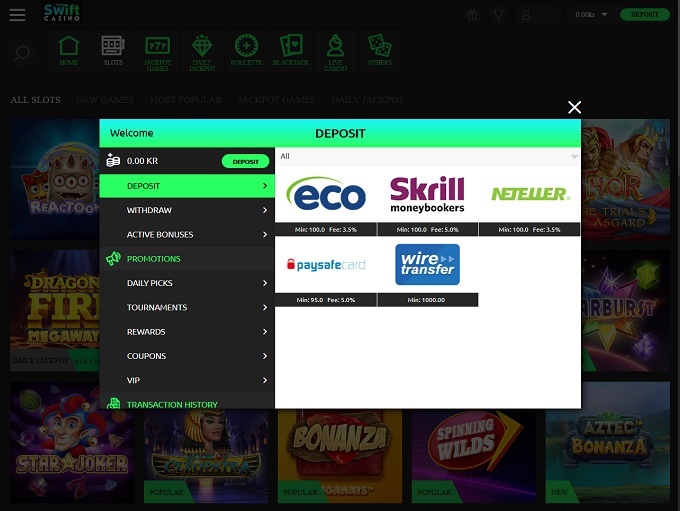This screenshot has height=511, width=680.
Task: Choose Skrill Moneybookers payment method
Action: click(427, 194)
